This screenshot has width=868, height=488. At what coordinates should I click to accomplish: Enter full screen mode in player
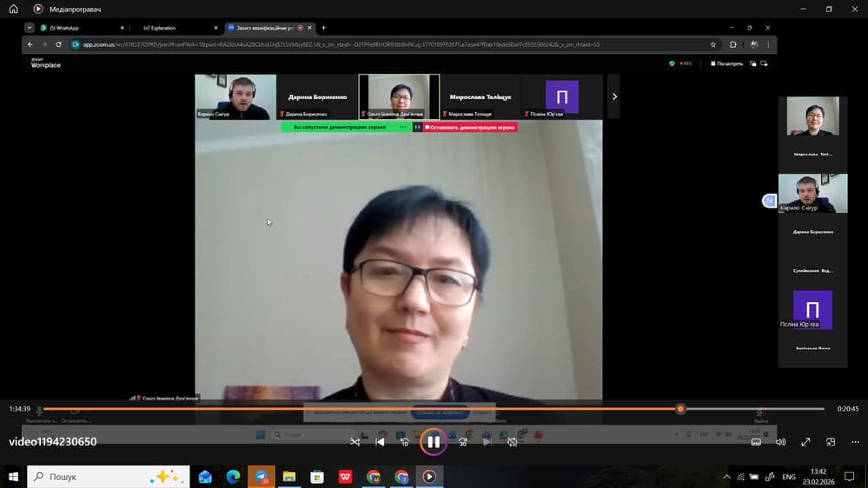pyautogui.click(x=805, y=442)
